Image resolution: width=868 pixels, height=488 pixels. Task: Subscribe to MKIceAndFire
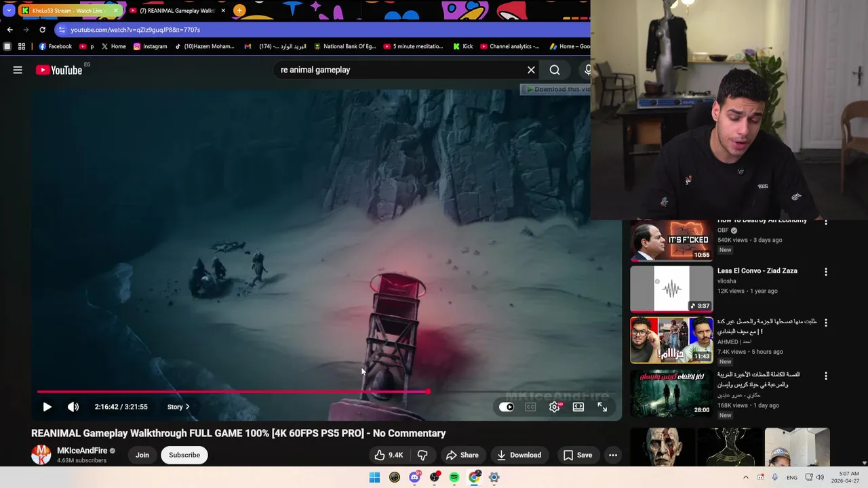(x=184, y=455)
